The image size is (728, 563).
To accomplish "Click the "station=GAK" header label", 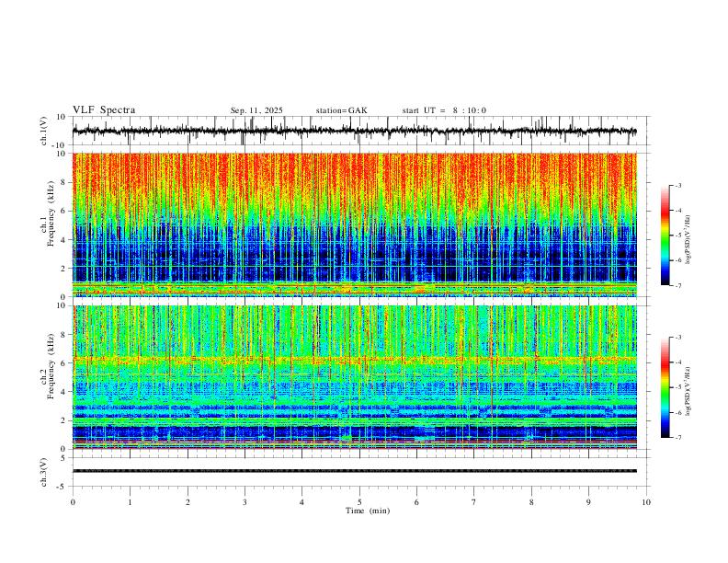I will [341, 110].
